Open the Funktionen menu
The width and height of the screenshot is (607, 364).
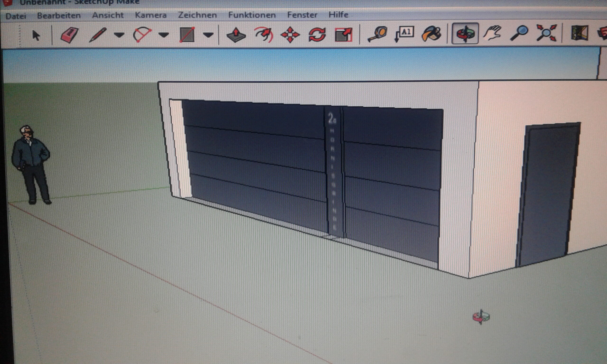pos(252,15)
